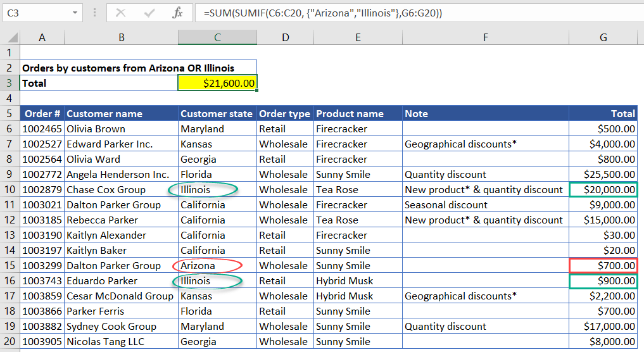Select 'Geographical discounts*' note in row 7

tap(486, 144)
